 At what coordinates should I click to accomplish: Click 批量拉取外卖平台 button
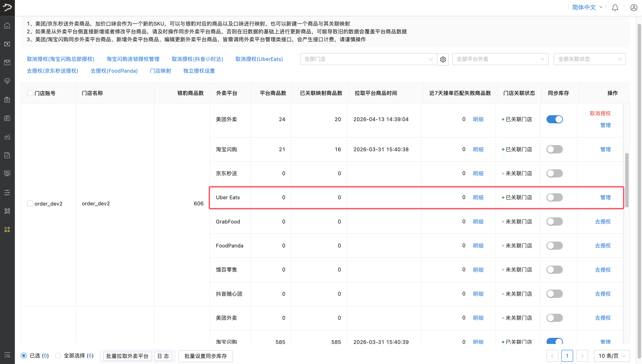[x=127, y=356]
